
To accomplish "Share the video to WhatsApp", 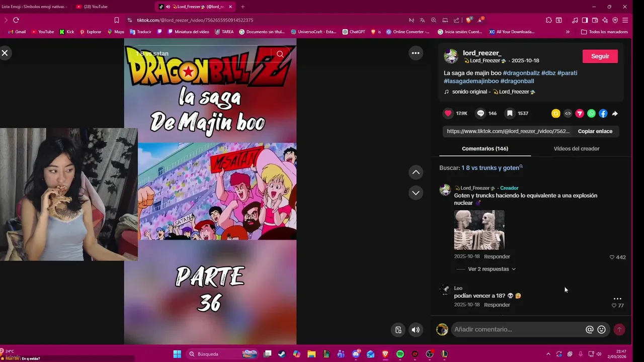I will point(592,114).
